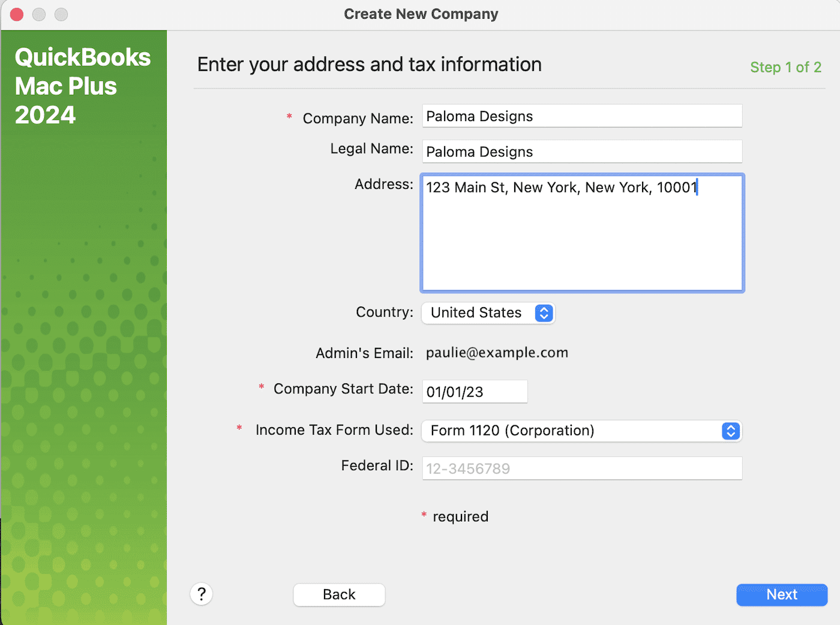Open the help question mark button
840x625 pixels.
[202, 594]
